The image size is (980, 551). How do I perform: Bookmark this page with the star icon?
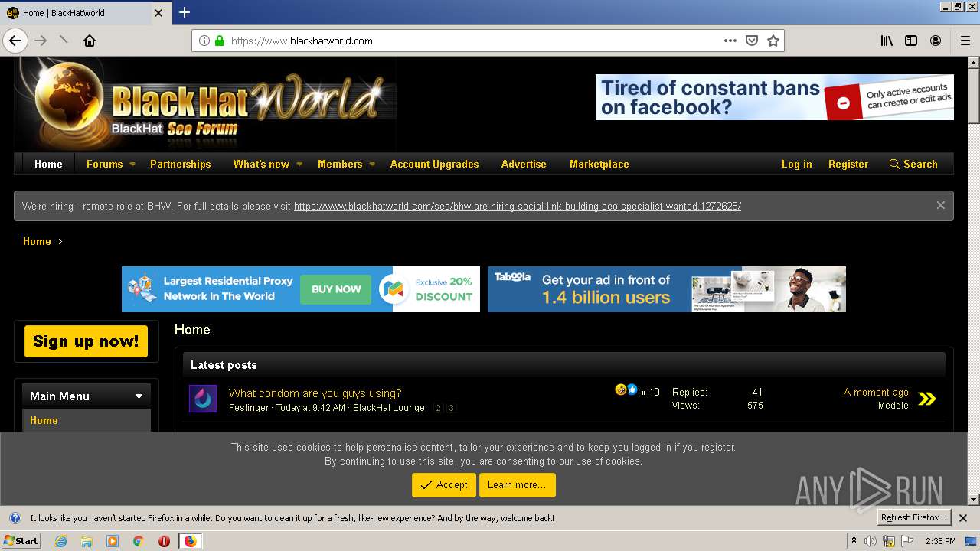(x=773, y=41)
